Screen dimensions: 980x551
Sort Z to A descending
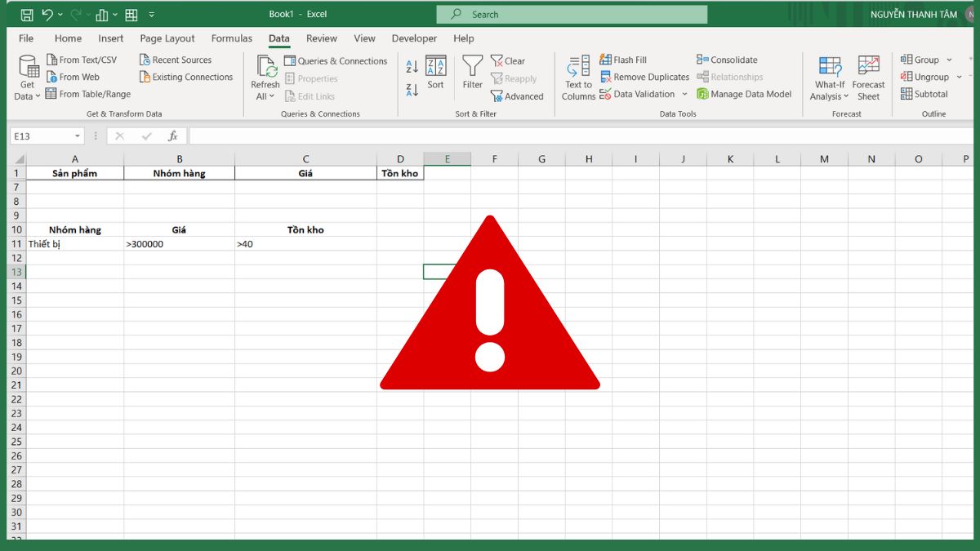click(x=412, y=90)
